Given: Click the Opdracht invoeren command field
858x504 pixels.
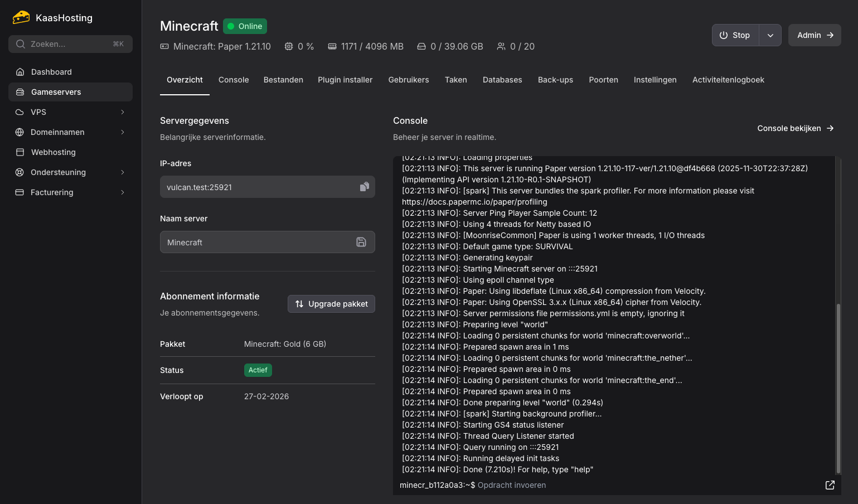Looking at the screenshot, I should pyautogui.click(x=512, y=485).
